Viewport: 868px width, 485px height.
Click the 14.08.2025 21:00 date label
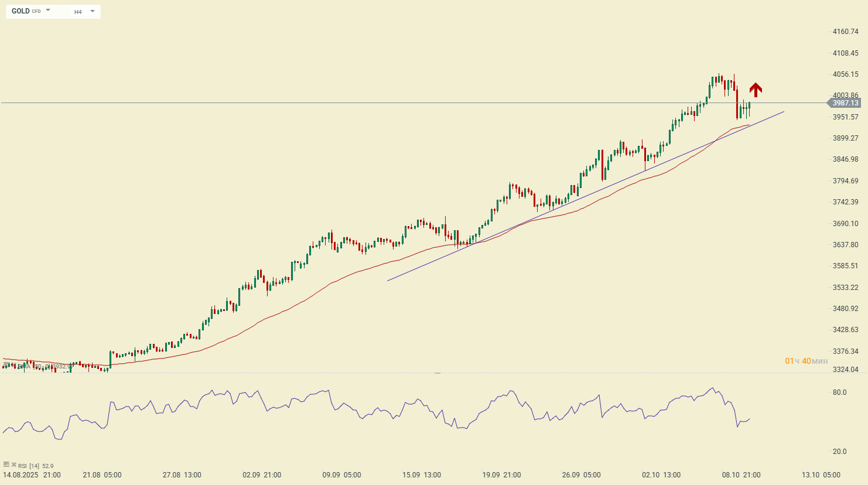click(32, 475)
